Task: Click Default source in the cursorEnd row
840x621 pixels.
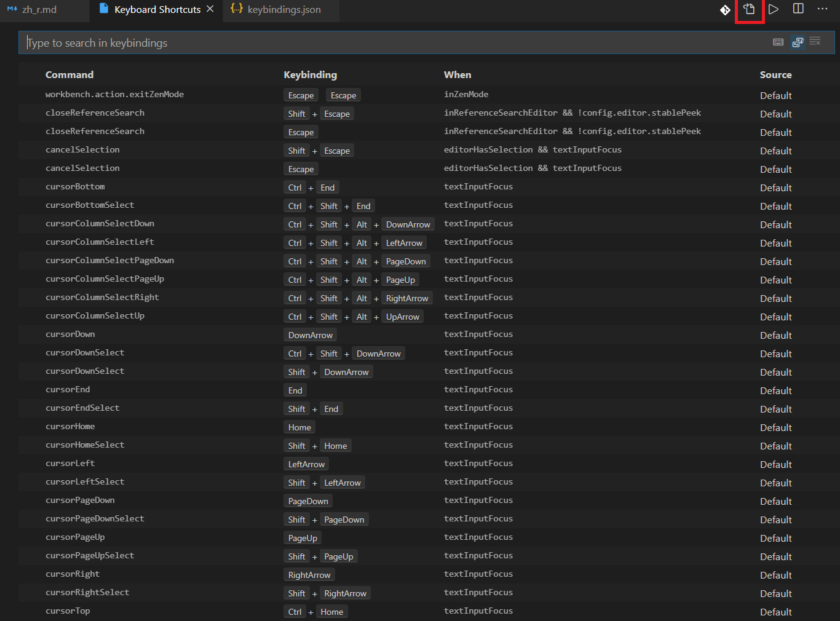Action: [775, 390]
